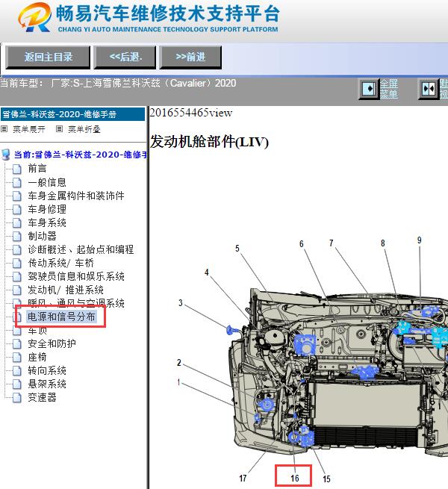
Task: Open 驾驶员信息和娱乐系统 section
Action: [x=76, y=276]
